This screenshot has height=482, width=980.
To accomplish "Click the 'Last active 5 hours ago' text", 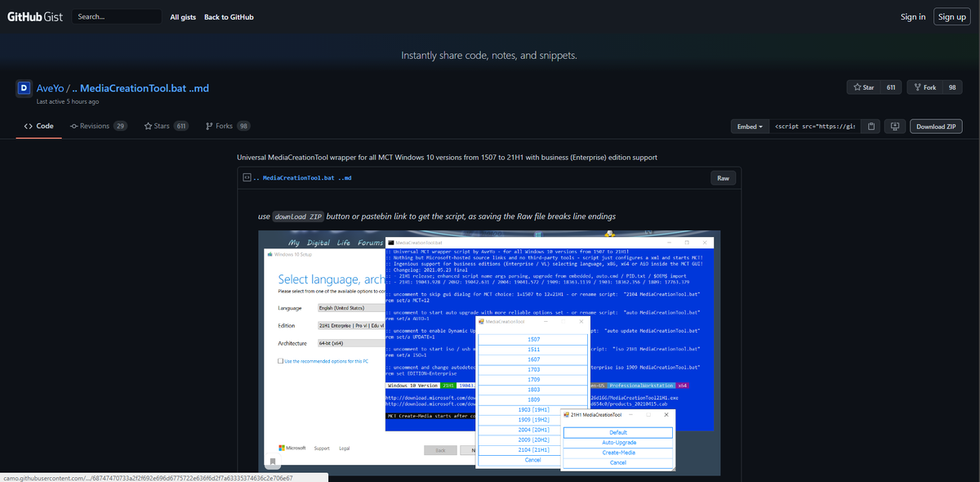I will click(x=68, y=102).
